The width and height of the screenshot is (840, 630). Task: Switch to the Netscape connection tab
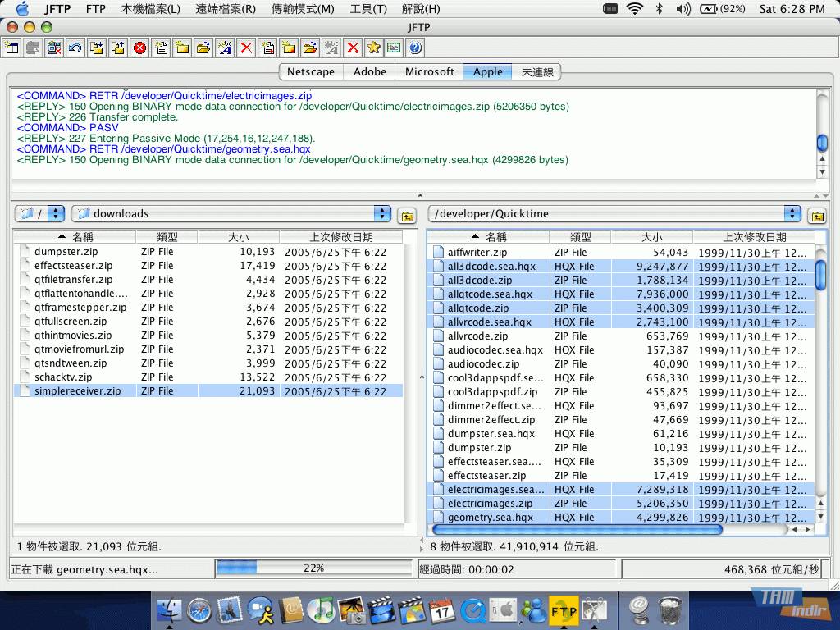[x=311, y=72]
